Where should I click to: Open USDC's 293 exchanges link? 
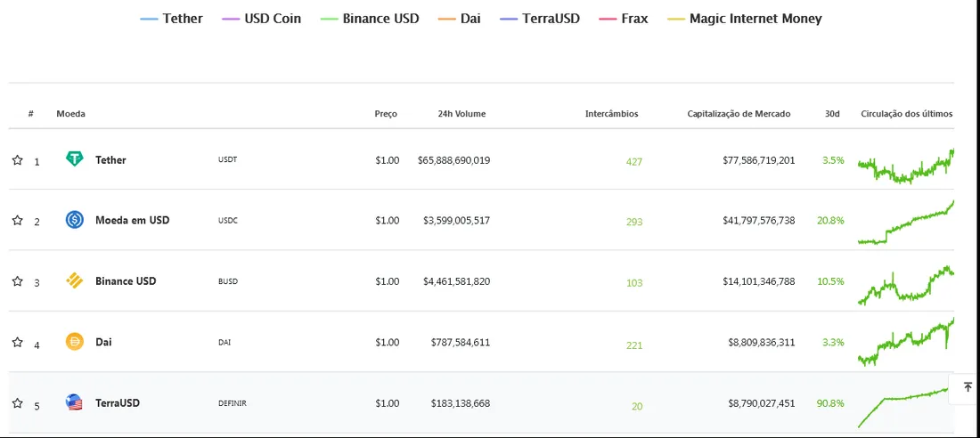633,222
